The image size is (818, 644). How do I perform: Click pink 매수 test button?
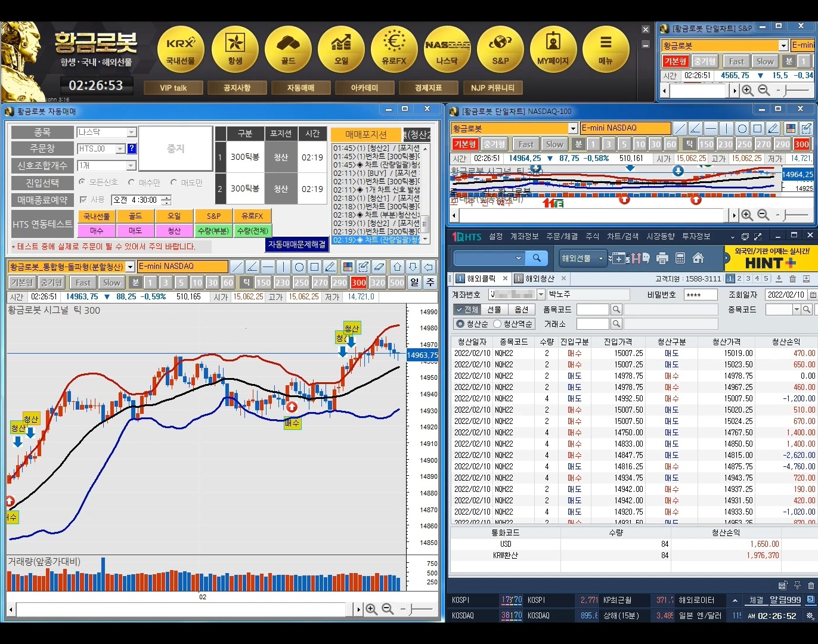click(97, 230)
